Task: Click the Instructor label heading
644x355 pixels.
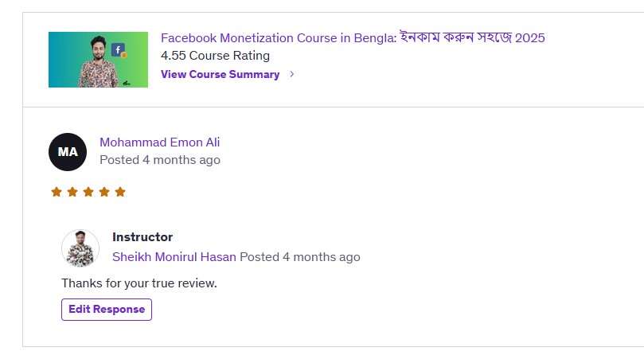Action: [x=142, y=237]
